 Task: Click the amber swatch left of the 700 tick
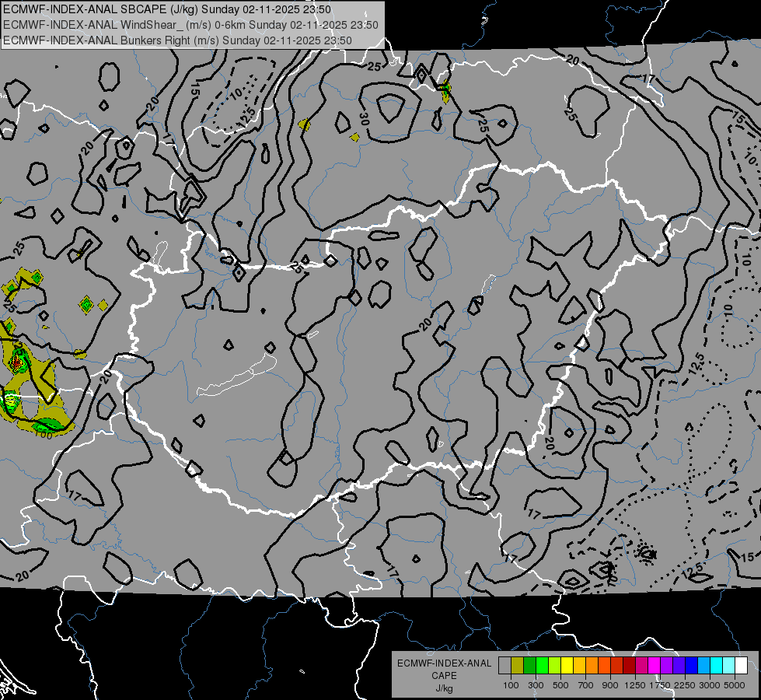tap(579, 665)
